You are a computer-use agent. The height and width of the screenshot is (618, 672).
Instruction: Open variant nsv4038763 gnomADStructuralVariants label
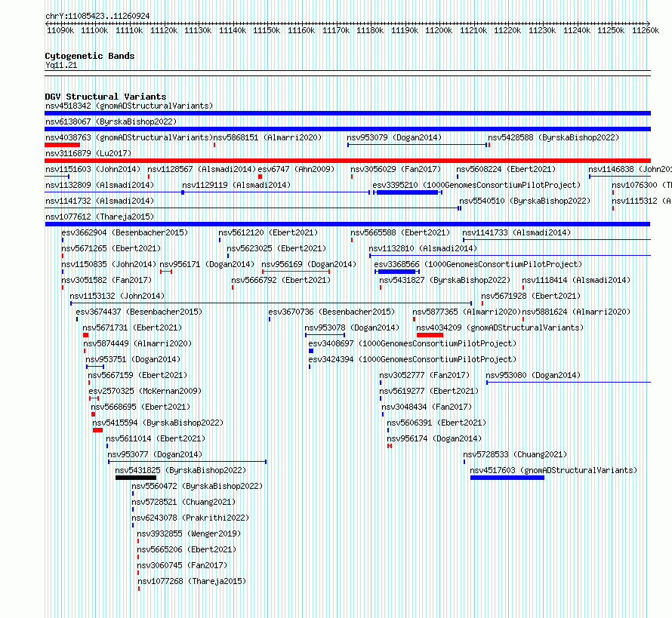(x=129, y=137)
